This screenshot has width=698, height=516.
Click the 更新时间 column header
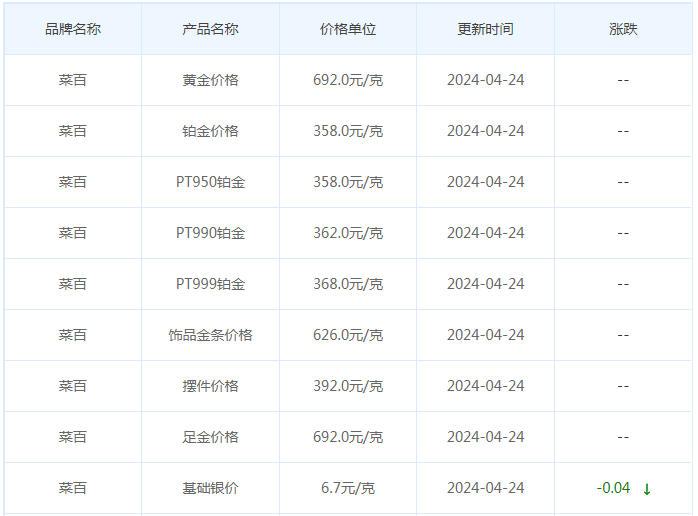485,29
